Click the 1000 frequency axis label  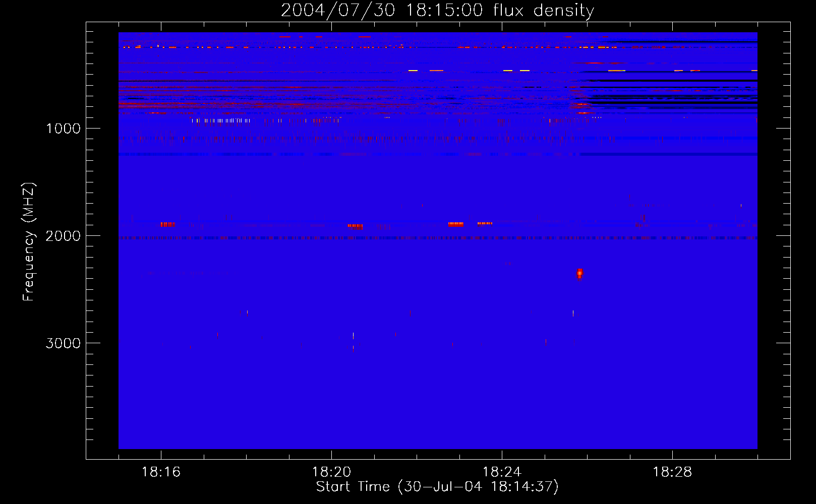point(63,129)
